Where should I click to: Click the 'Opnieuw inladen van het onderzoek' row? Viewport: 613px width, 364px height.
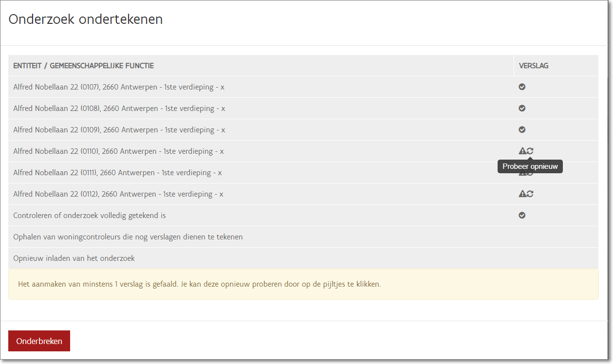tap(74, 258)
